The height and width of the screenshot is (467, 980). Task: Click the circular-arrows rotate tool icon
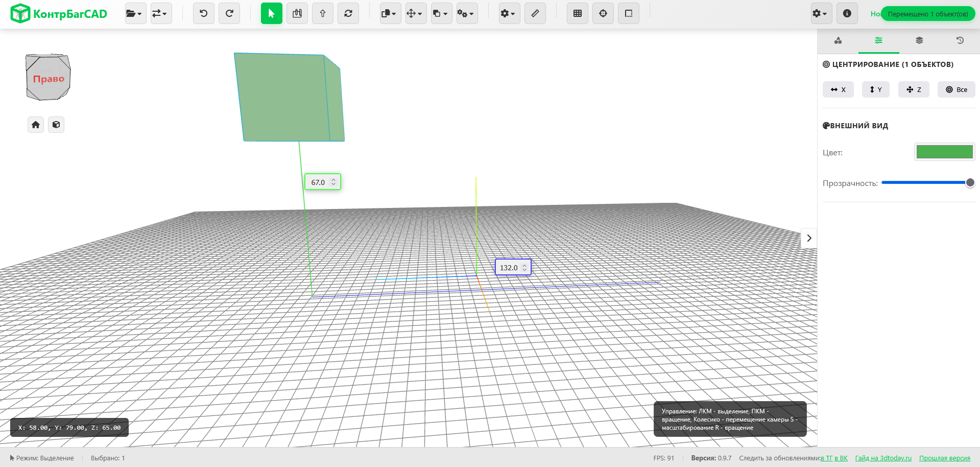click(x=348, y=14)
